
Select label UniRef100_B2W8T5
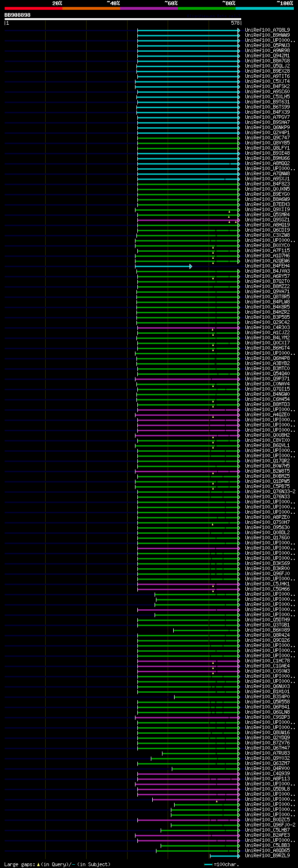(x=267, y=471)
